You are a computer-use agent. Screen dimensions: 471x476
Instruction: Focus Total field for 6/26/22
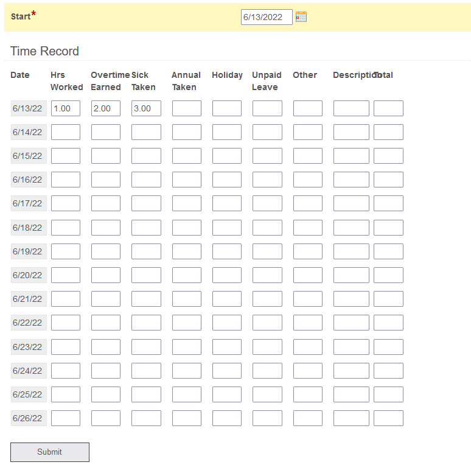click(x=388, y=418)
